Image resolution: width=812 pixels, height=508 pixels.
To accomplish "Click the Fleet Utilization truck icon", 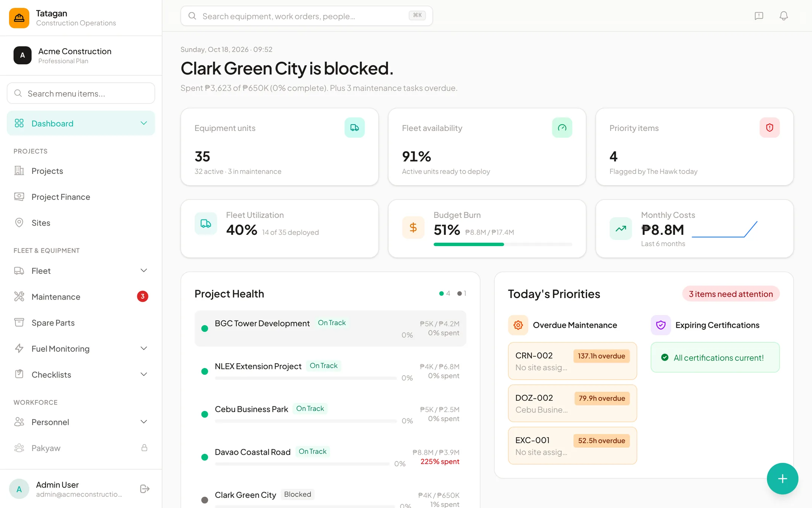I will pyautogui.click(x=206, y=224).
